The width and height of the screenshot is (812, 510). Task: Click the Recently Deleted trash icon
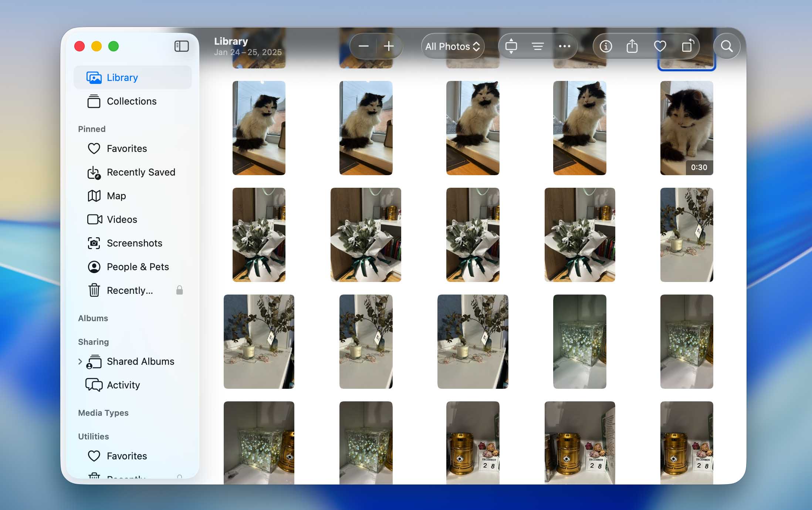(x=94, y=290)
